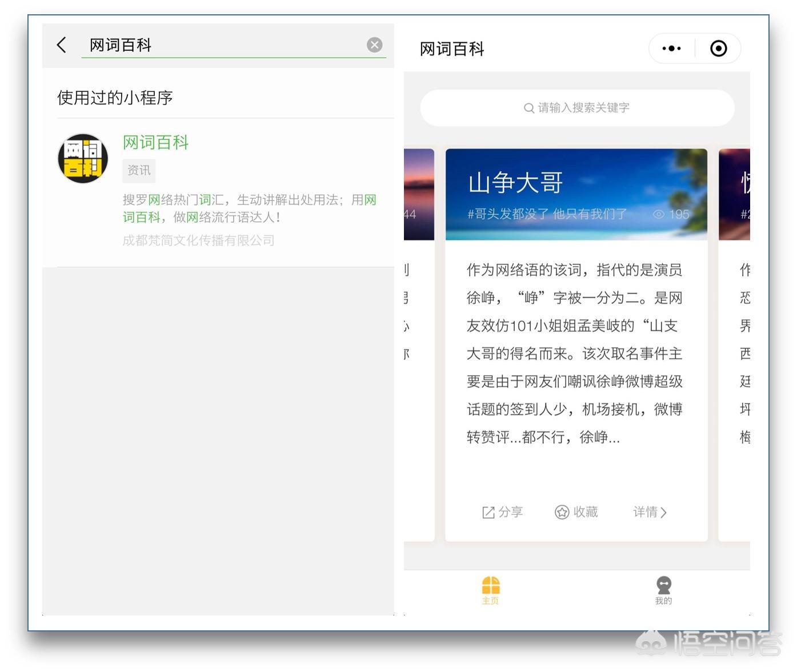This screenshot has height=672, width=797.
Task: Clear the search text with the X button
Action: (375, 45)
